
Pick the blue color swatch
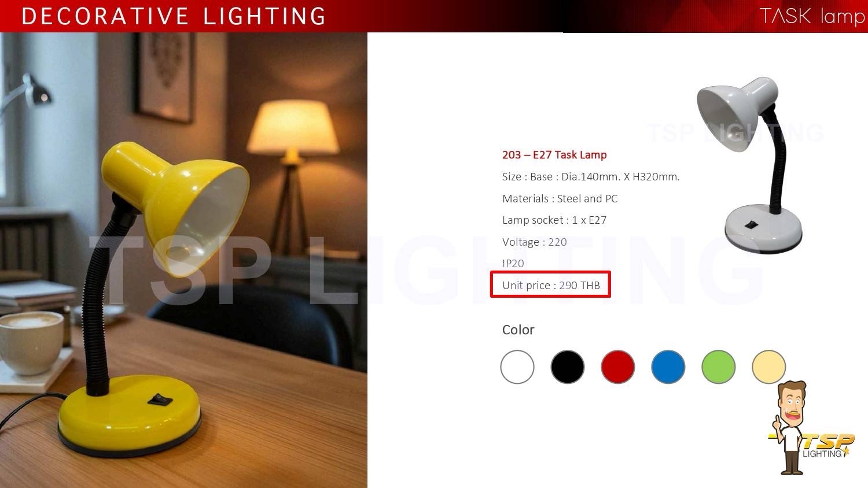coord(668,367)
